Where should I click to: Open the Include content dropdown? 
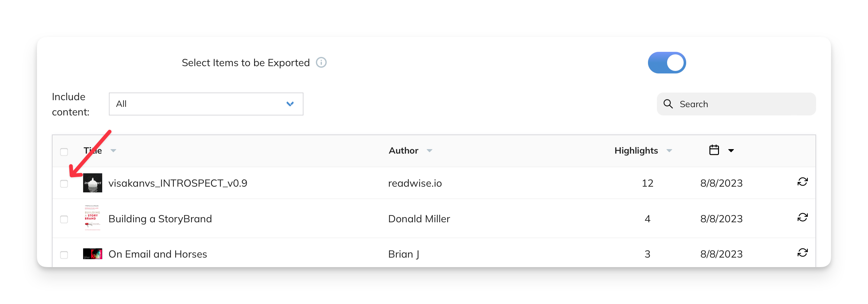[206, 104]
